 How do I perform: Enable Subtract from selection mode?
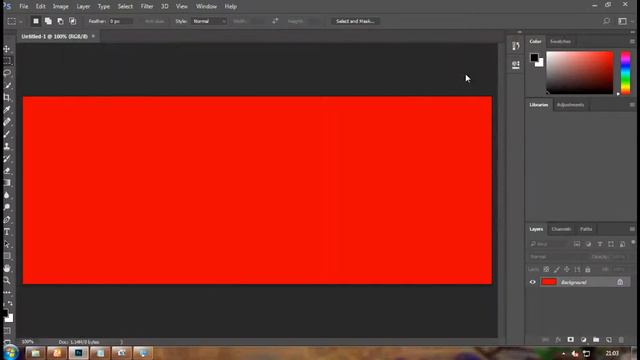(60, 21)
